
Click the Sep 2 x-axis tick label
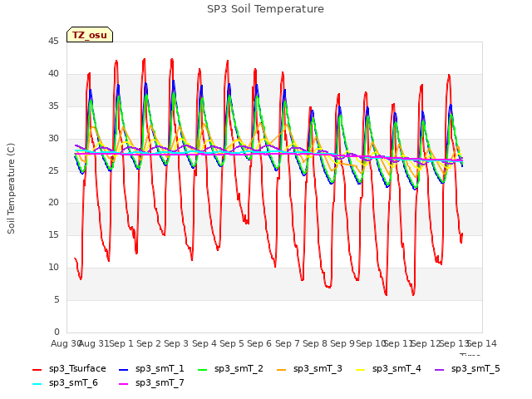tap(149, 343)
